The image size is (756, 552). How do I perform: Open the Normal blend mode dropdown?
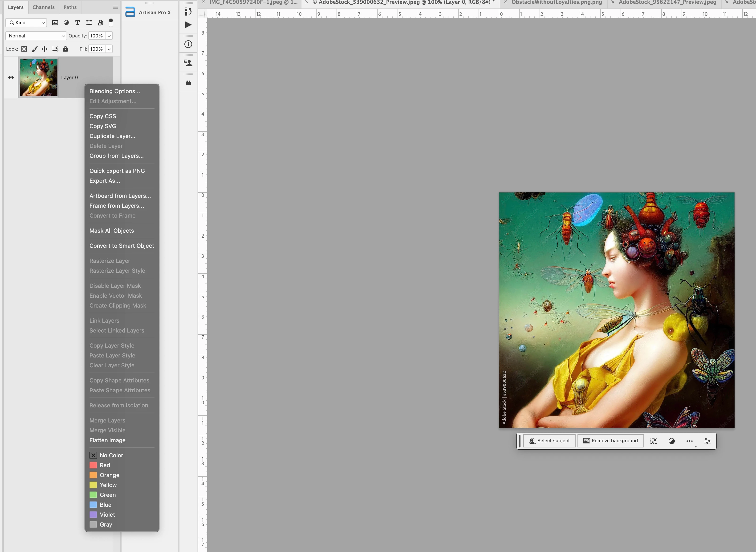(36, 36)
